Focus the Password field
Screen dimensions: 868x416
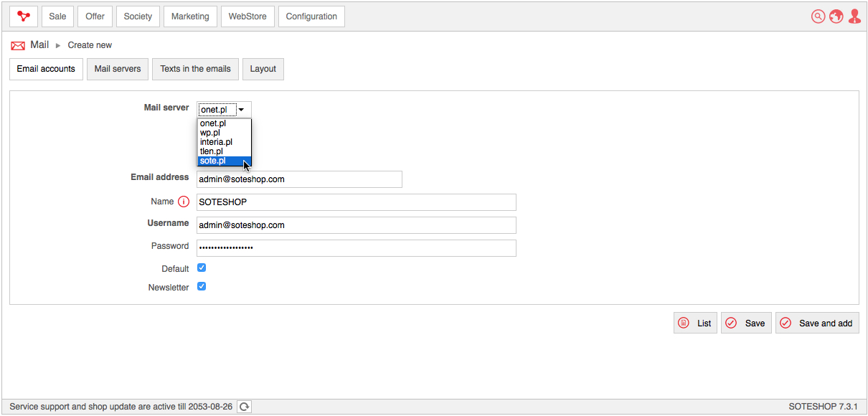(357, 248)
